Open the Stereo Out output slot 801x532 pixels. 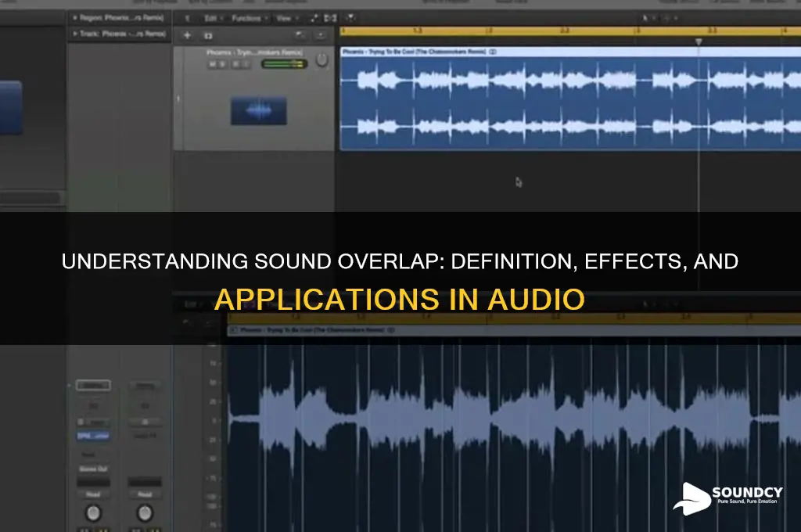93,469
